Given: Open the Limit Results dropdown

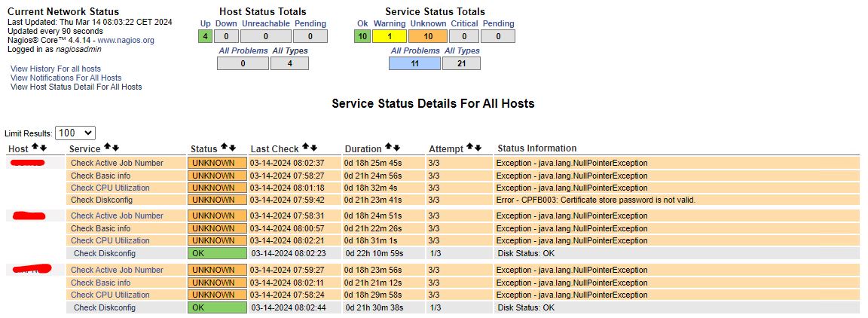Looking at the screenshot, I should [75, 133].
